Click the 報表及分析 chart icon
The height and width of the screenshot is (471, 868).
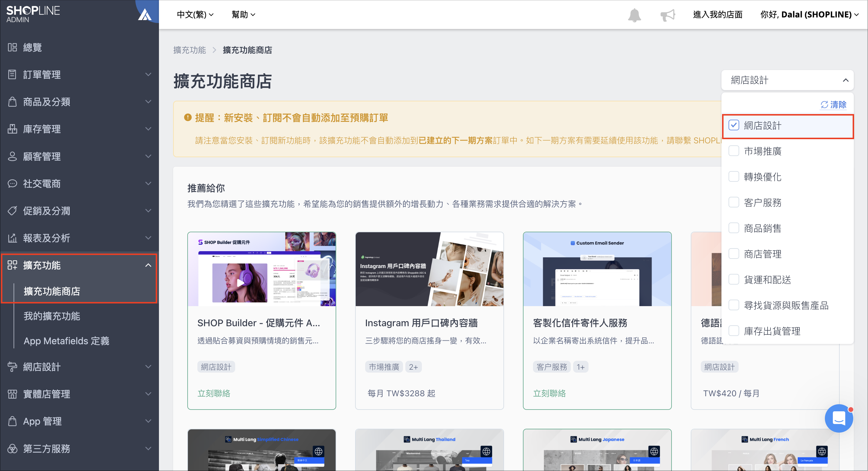click(x=12, y=238)
